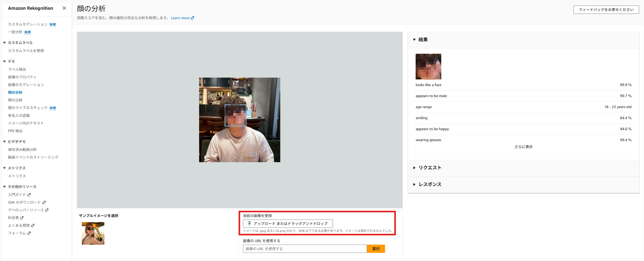Collapse the ビデオデモ section
The width and height of the screenshot is (644, 261).
point(5,142)
